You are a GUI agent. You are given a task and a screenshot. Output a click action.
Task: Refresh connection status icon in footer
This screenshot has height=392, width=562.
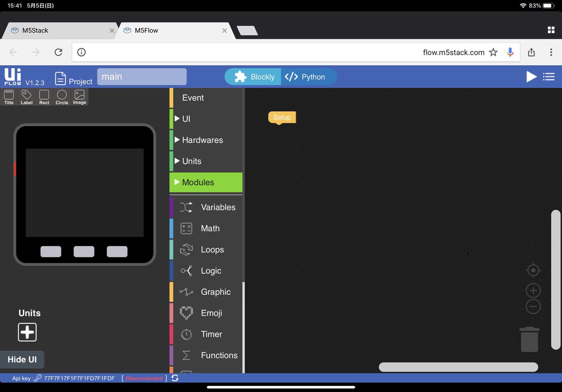pos(175,378)
